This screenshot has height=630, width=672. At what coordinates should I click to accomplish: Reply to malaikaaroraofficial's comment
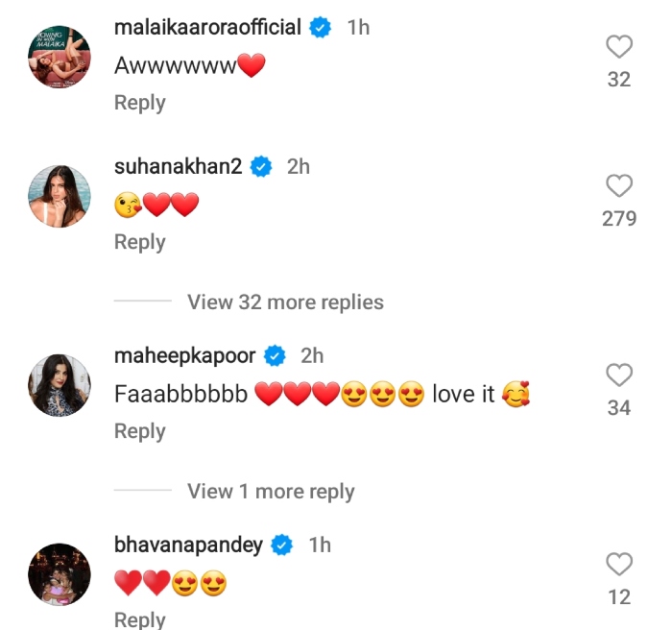coord(140,103)
